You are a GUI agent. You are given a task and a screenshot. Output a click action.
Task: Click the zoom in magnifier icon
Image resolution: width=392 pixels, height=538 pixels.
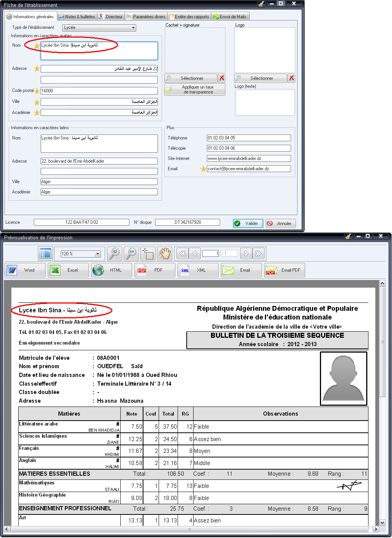114,253
